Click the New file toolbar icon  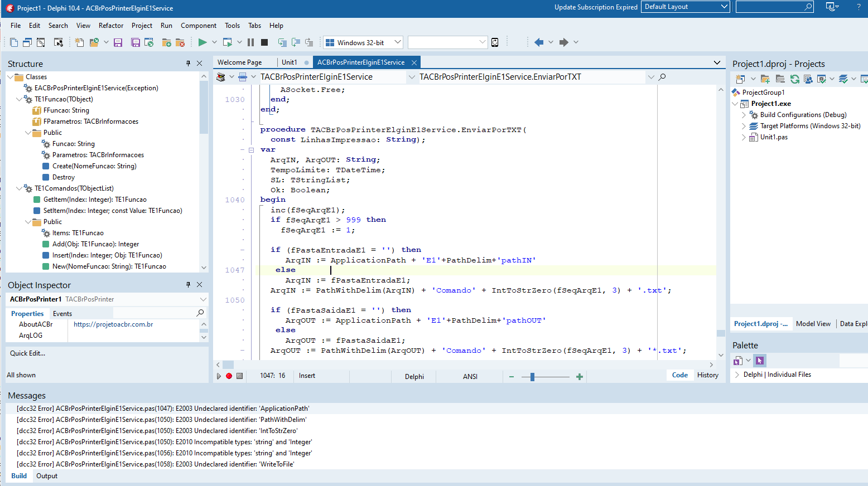tap(14, 42)
